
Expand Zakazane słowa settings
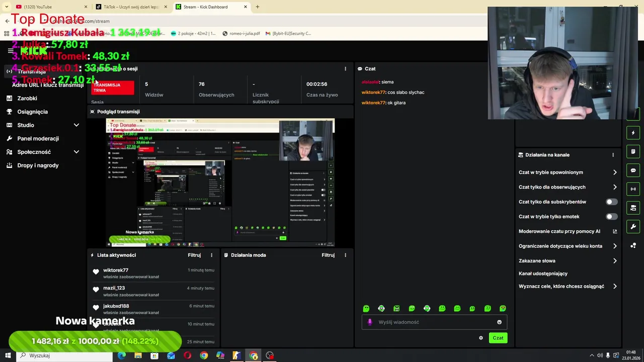click(x=615, y=261)
